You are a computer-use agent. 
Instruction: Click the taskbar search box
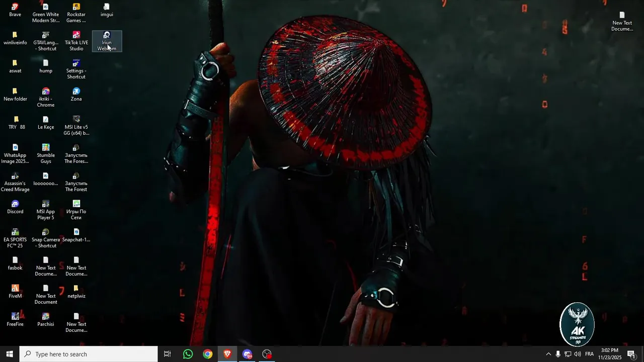click(x=89, y=354)
